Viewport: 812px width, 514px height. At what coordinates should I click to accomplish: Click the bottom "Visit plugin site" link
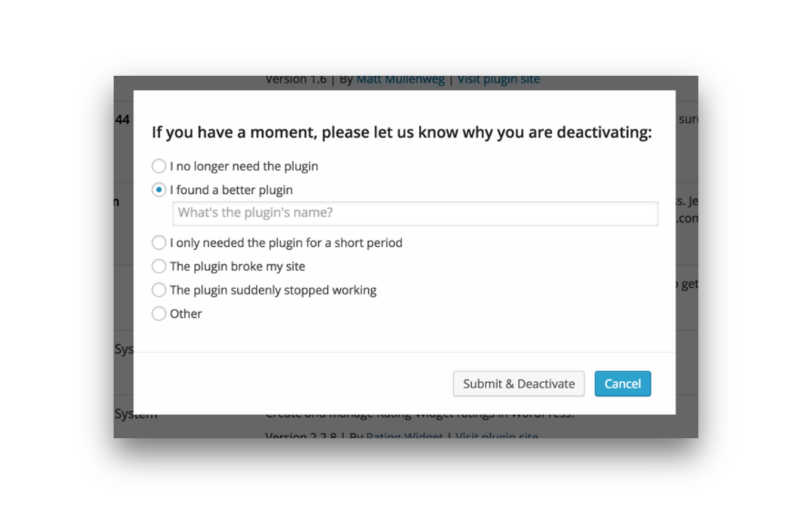(x=497, y=437)
